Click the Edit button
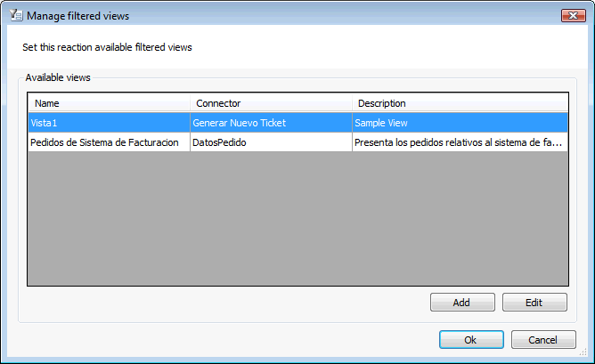The height and width of the screenshot is (364, 595). pyautogui.click(x=534, y=303)
